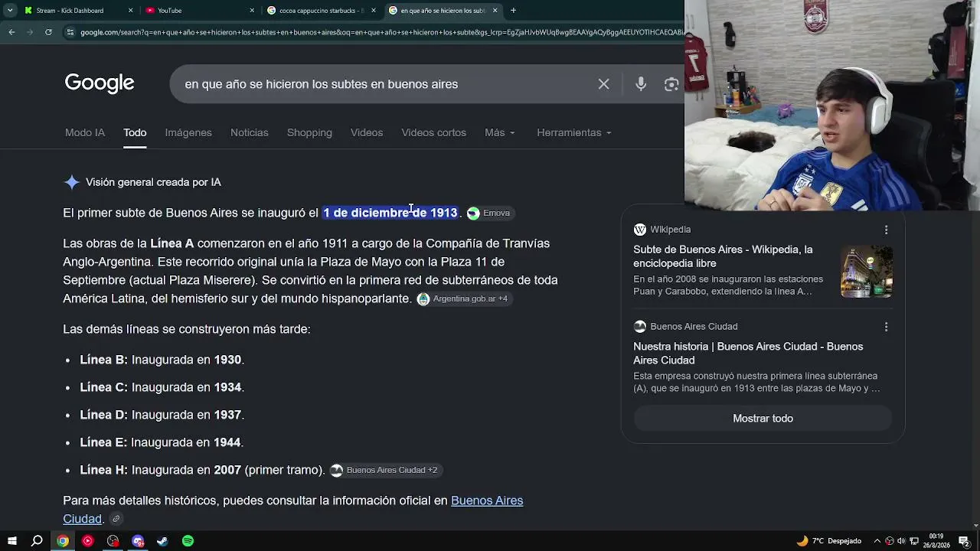The width and height of the screenshot is (980, 551).
Task: Open the Chrome tab search dropdown arrow
Action: click(10, 11)
